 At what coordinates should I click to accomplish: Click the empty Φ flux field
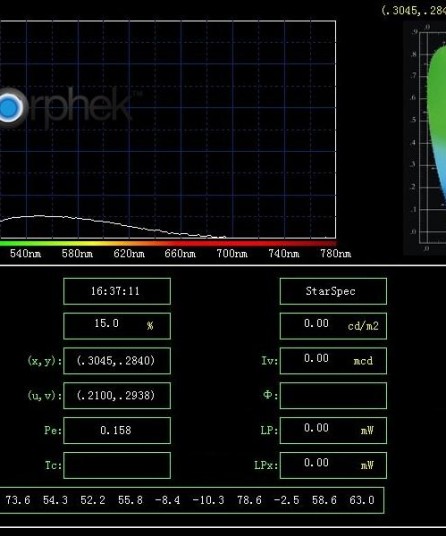(333, 396)
